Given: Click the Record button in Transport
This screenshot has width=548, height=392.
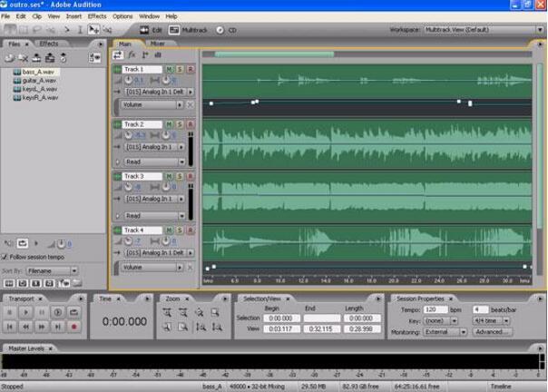Looking at the screenshot, I should point(73,327).
